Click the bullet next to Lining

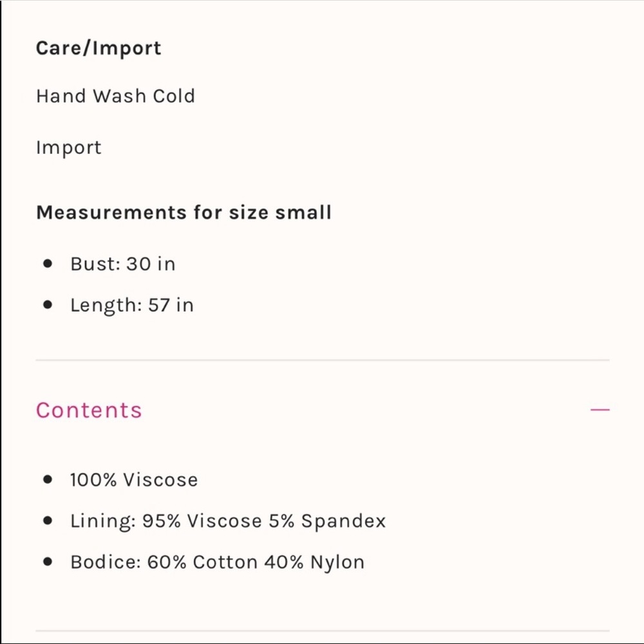tap(48, 521)
